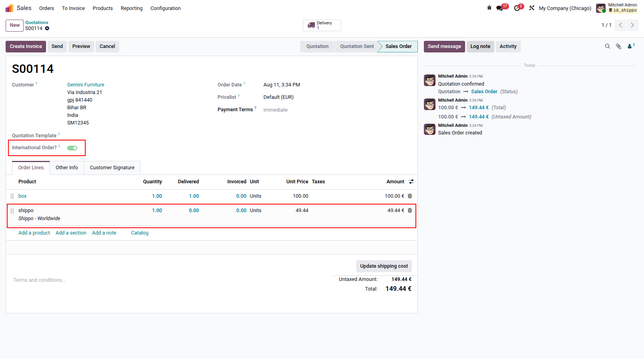
Task: Toggle the International Order switch
Action: [72, 148]
